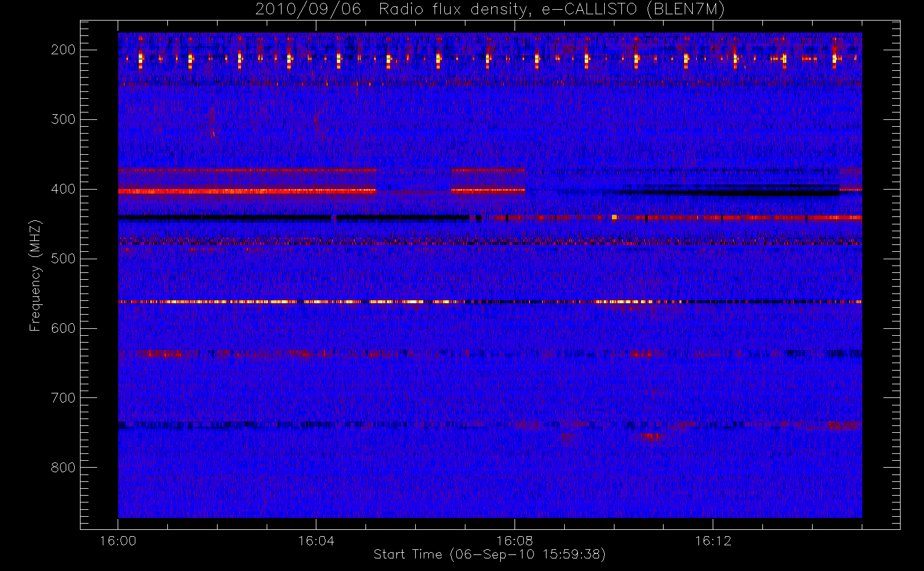Click the red horizontal band near 405 MHz
This screenshot has width=924, height=571.
247,191
